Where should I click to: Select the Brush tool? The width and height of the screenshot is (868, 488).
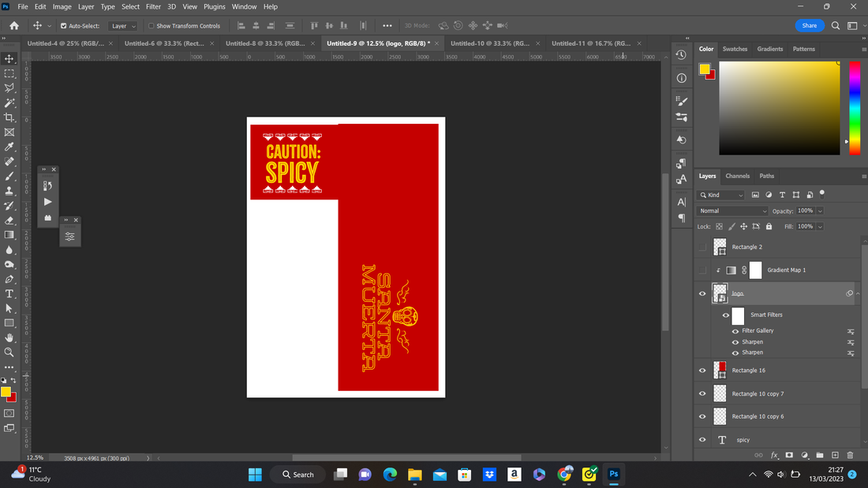click(9, 176)
